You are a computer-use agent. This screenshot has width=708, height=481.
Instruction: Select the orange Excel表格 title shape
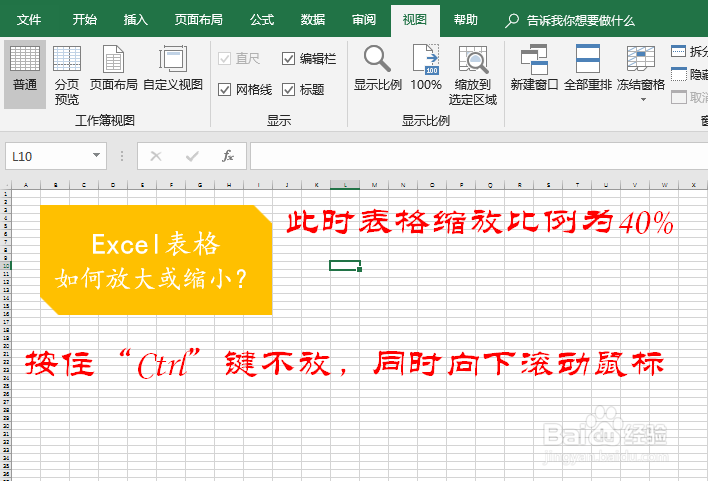pos(156,260)
